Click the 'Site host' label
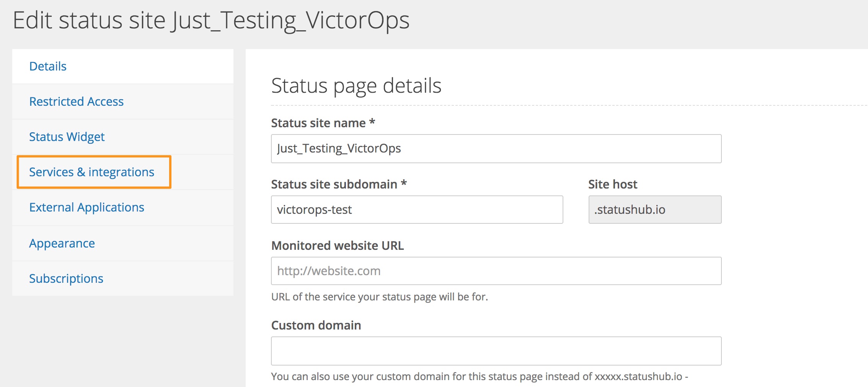 click(x=613, y=184)
